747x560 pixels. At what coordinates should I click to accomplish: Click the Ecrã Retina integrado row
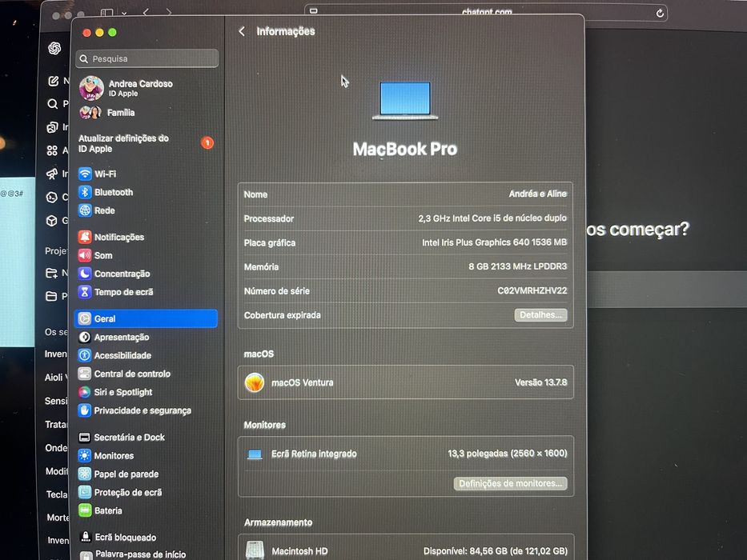click(x=405, y=454)
